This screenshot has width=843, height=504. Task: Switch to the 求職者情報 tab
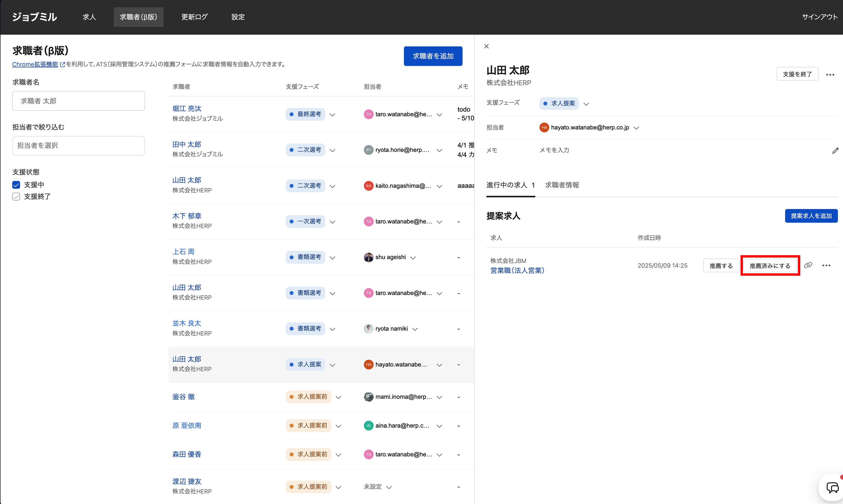[x=562, y=185]
